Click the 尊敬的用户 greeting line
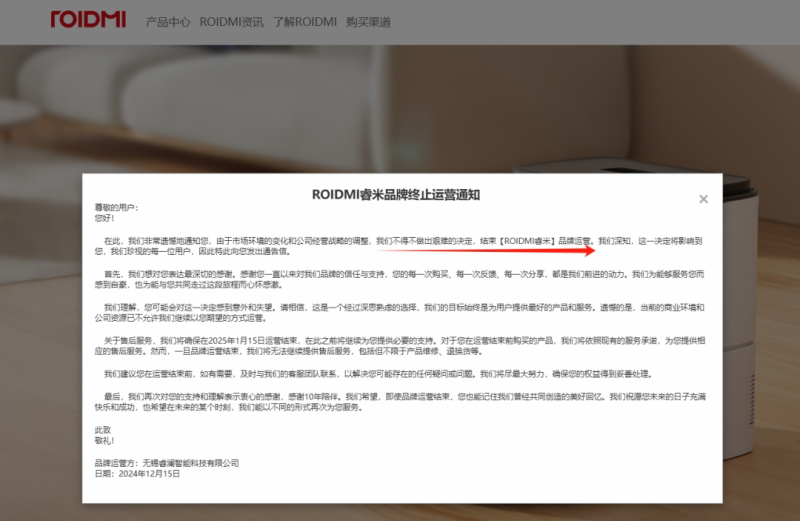Viewport: 800px width, 521px height. tap(116, 208)
